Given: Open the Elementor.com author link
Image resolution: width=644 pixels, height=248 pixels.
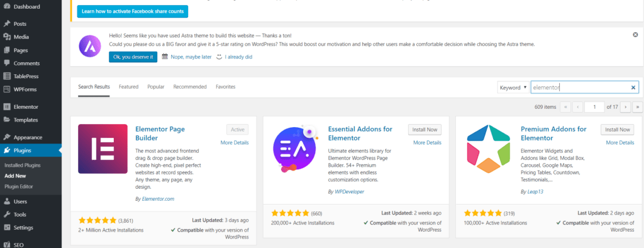Looking at the screenshot, I should coord(158,199).
